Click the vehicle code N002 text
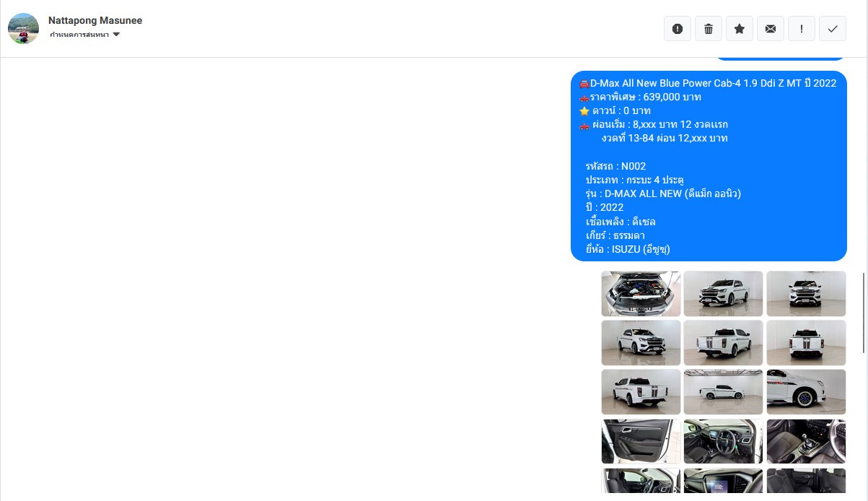The width and height of the screenshot is (868, 501). pyautogui.click(x=615, y=166)
